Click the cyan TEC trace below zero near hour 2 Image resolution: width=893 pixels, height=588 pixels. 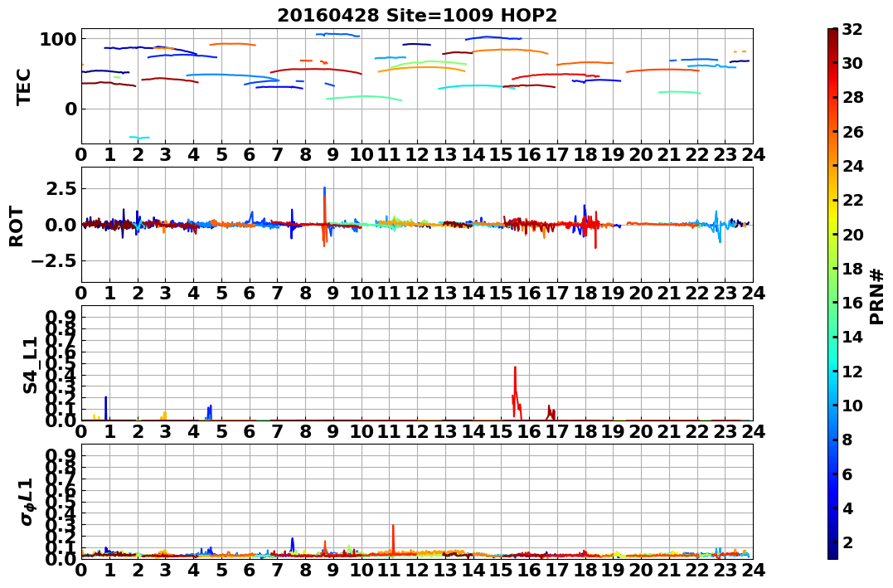point(139,138)
